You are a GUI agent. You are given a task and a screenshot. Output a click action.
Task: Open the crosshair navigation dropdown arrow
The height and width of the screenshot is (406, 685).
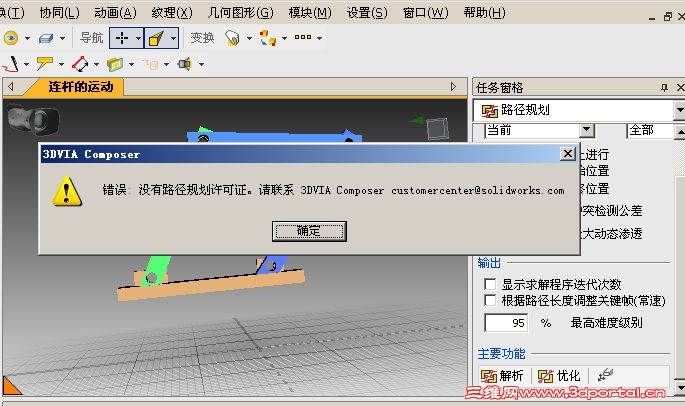pos(138,38)
